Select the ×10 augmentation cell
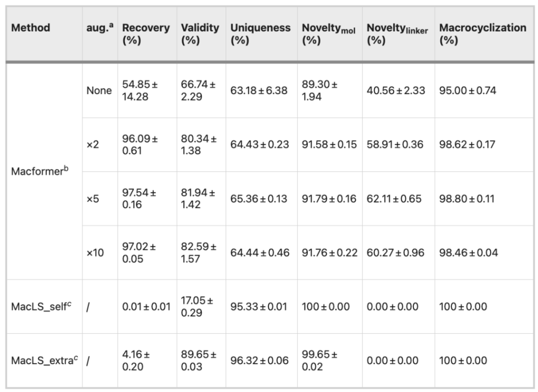The width and height of the screenshot is (538, 392). click(95, 253)
